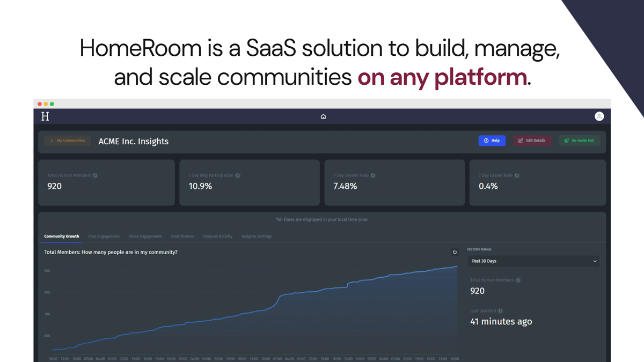This screenshot has height=362, width=644.
Task: Refresh the Total Members chart
Action: click(455, 252)
